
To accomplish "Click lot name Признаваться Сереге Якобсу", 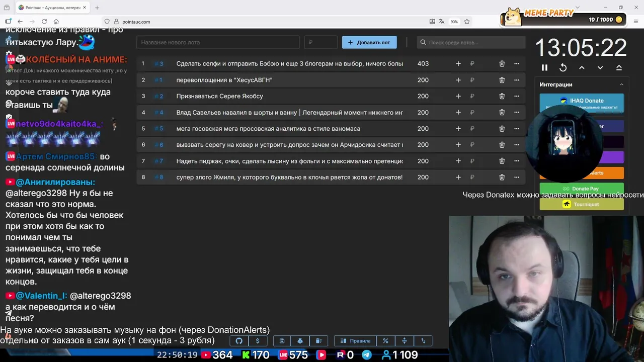I will click(220, 96).
